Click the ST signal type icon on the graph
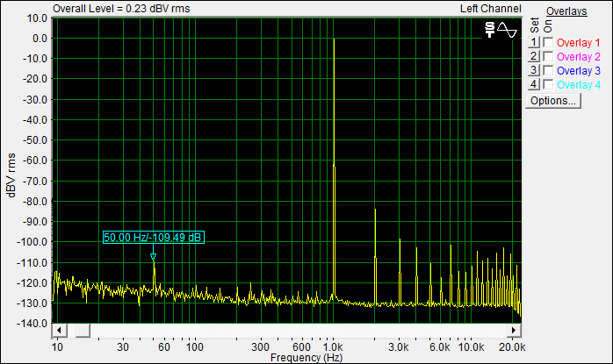 pos(490,30)
